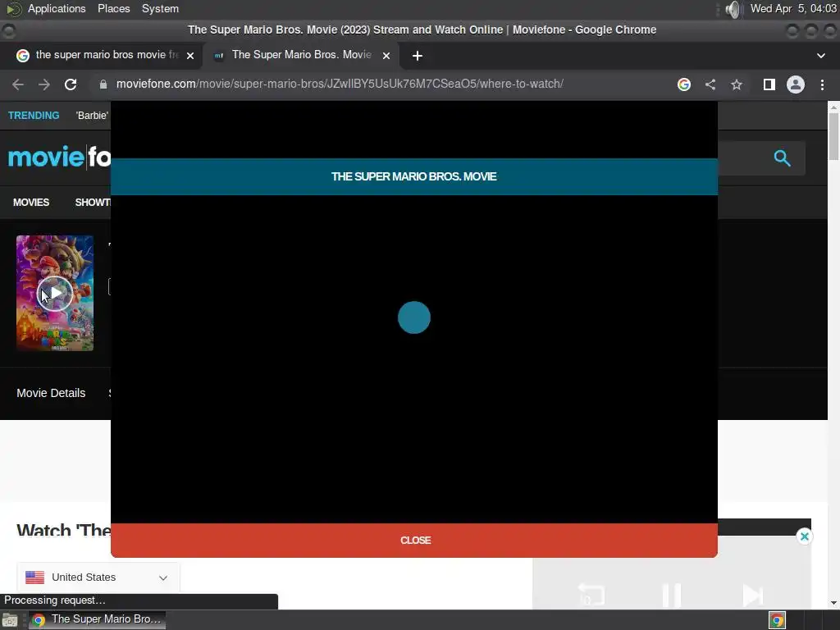Skip to next in the small video player
The width and height of the screenshot is (840, 630).
[752, 595]
